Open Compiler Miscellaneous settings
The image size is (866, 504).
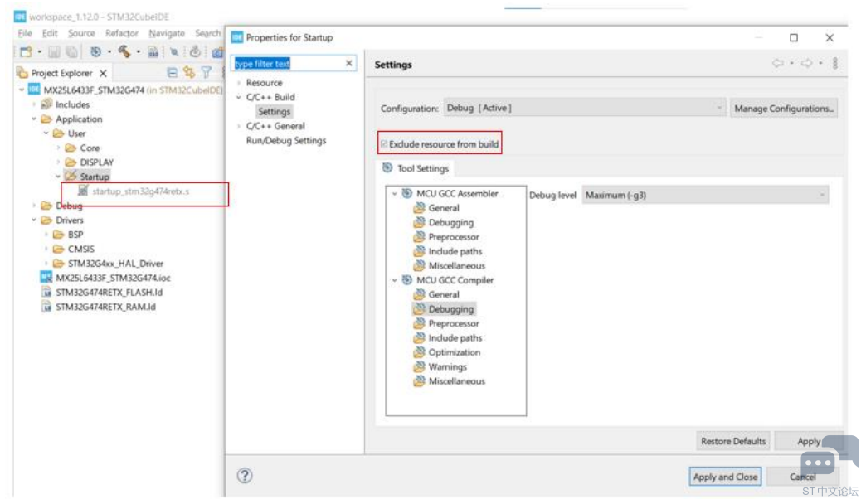click(x=457, y=380)
